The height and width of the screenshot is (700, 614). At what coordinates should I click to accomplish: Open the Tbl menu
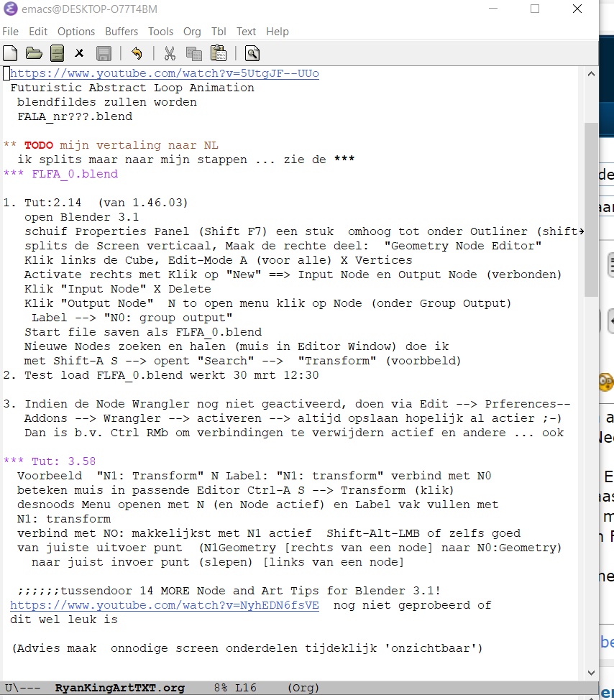pos(219,32)
